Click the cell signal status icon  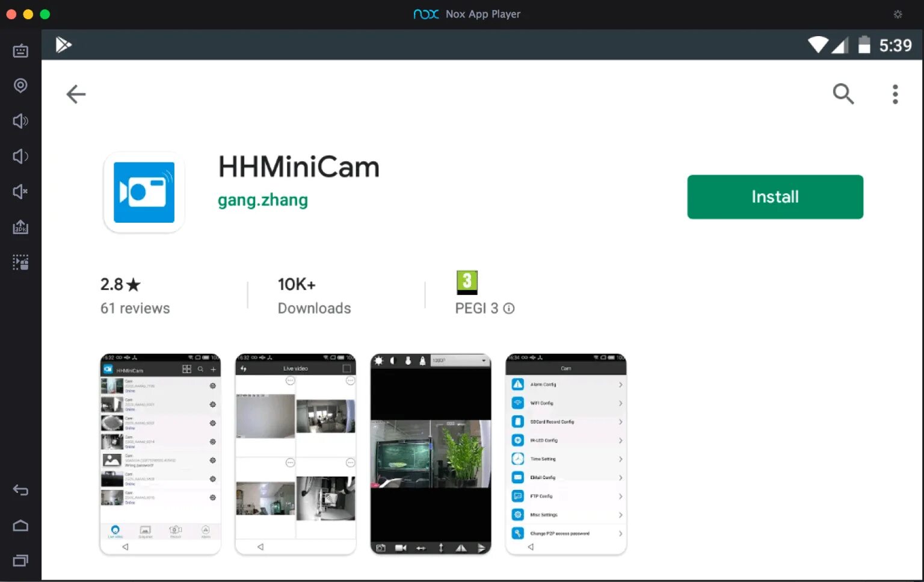[x=840, y=45]
